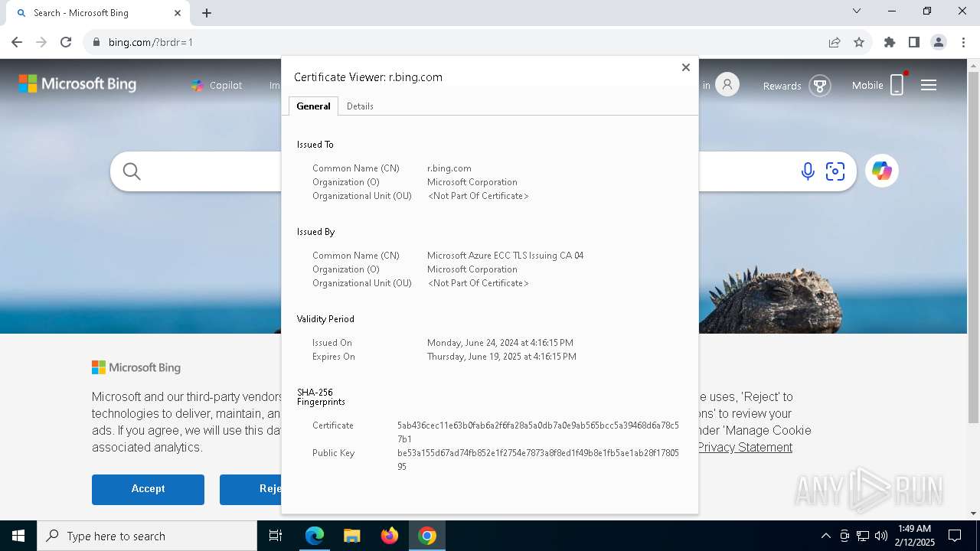Click the Microsoft Bing logo
Image resolution: width=980 pixels, height=551 pixels.
(77, 84)
